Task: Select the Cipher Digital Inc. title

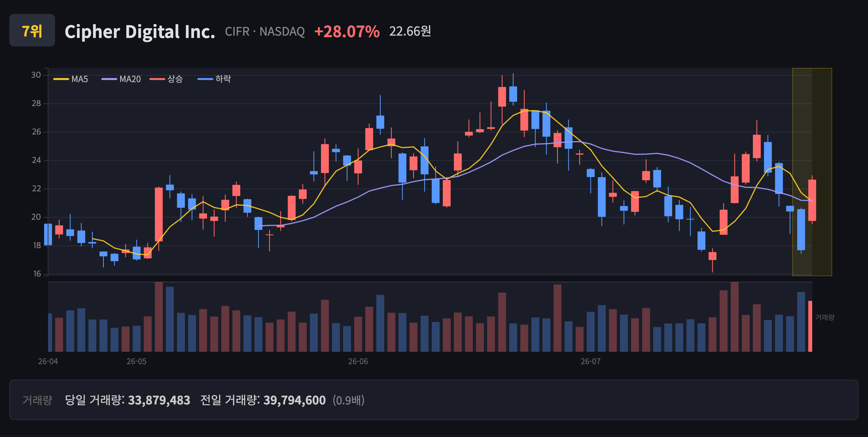Action: [140, 32]
